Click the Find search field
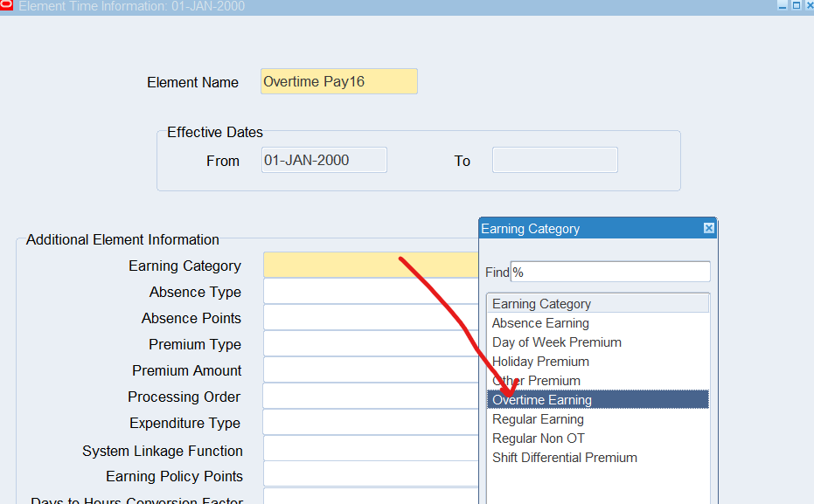Image resolution: width=814 pixels, height=504 pixels. (x=610, y=273)
